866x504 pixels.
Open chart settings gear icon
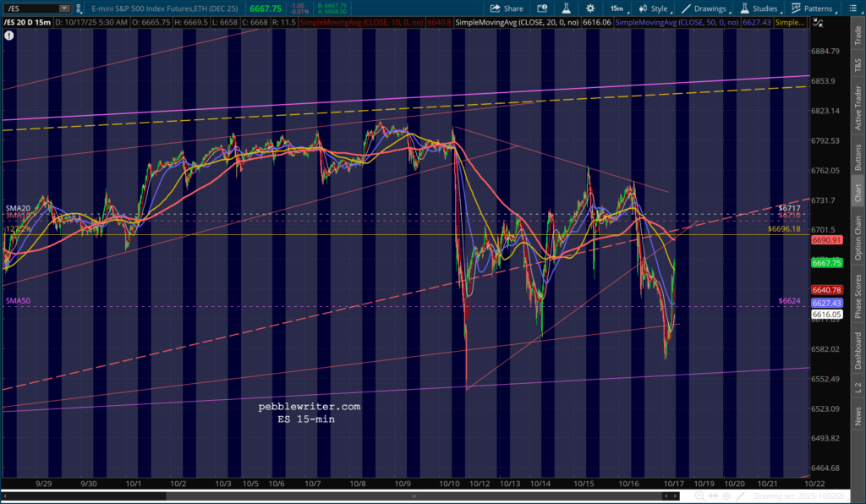pyautogui.click(x=590, y=8)
